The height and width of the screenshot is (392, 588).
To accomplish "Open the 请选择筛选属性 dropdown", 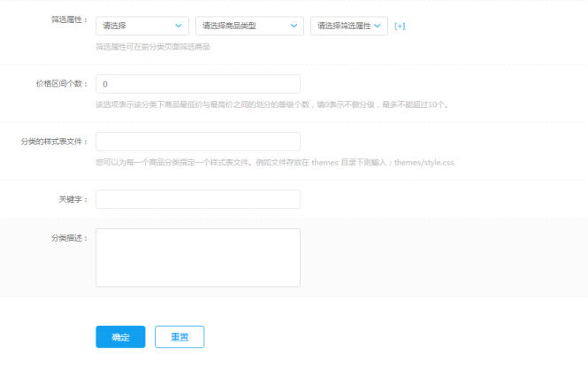I will point(348,26).
